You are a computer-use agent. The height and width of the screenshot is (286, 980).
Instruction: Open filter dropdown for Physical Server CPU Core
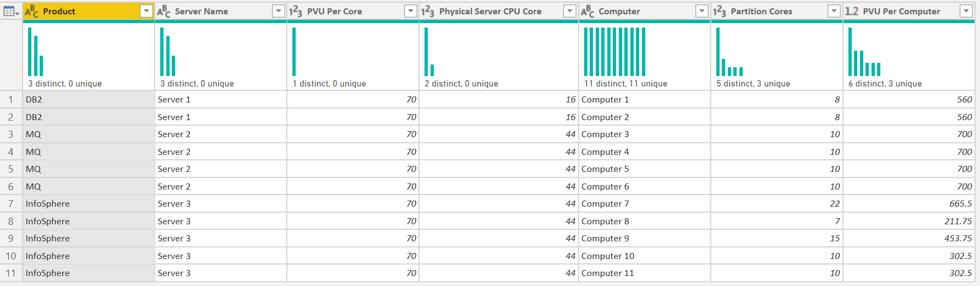pyautogui.click(x=570, y=12)
